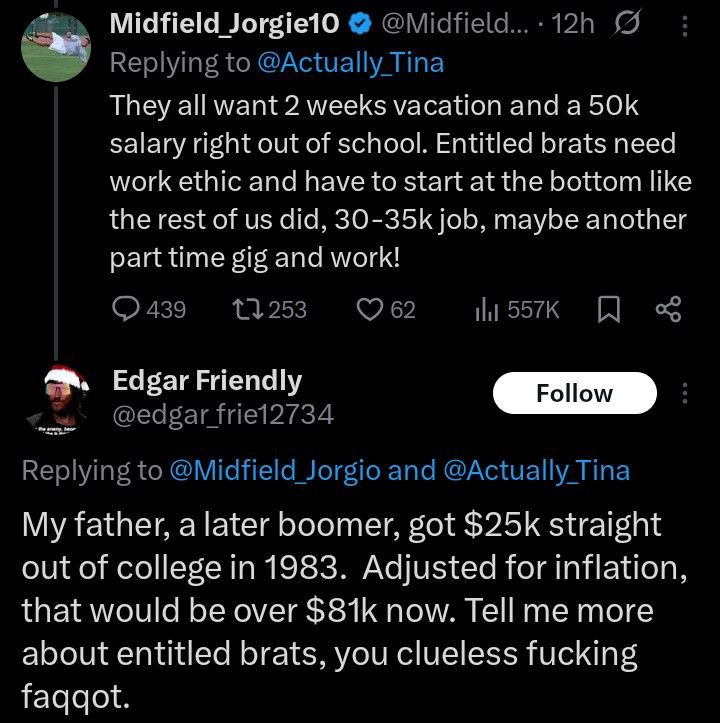Click the Edgar Friendly display name
The height and width of the screenshot is (723, 720).
pos(207,380)
